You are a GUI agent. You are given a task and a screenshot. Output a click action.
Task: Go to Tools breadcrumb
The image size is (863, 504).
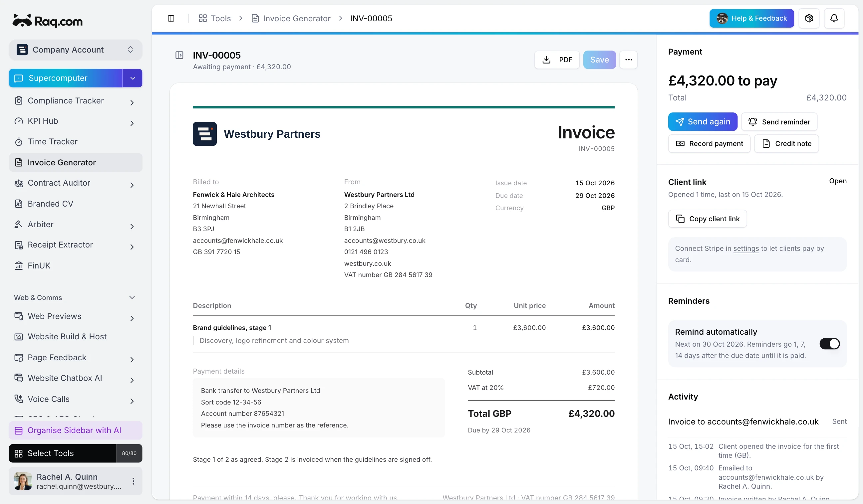pos(215,19)
